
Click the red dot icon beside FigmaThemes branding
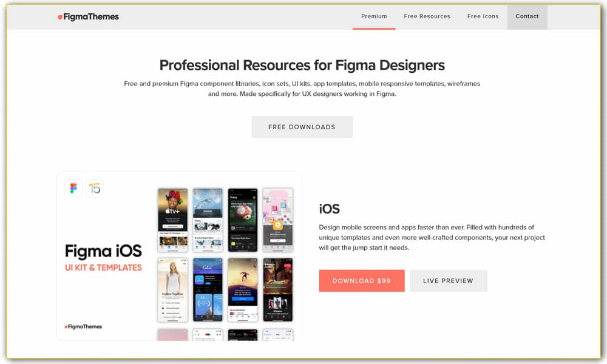(x=61, y=18)
